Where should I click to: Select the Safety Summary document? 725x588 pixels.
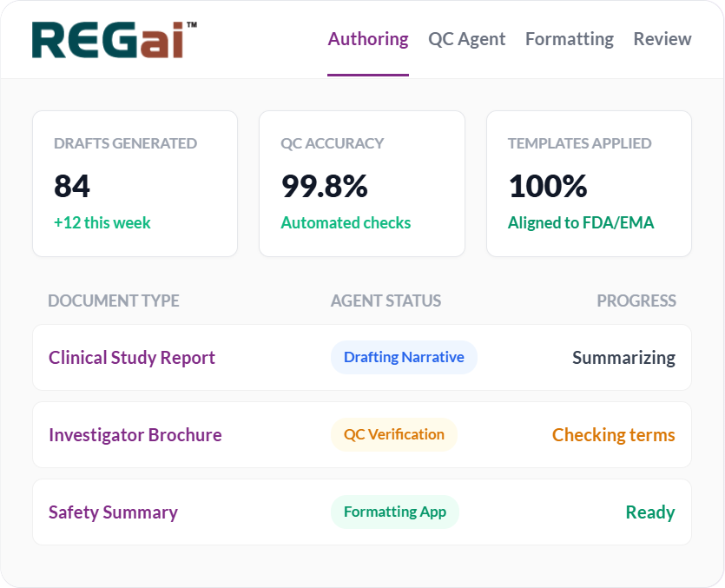tap(115, 512)
